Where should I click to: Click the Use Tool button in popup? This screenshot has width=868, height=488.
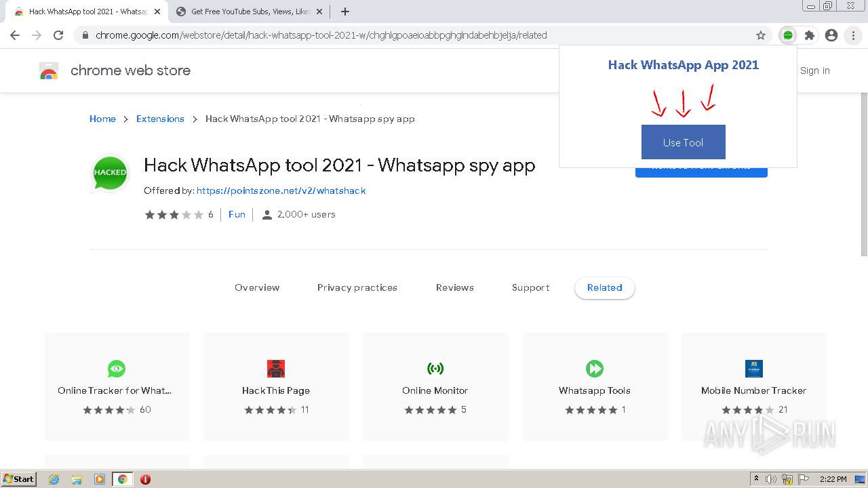point(683,142)
